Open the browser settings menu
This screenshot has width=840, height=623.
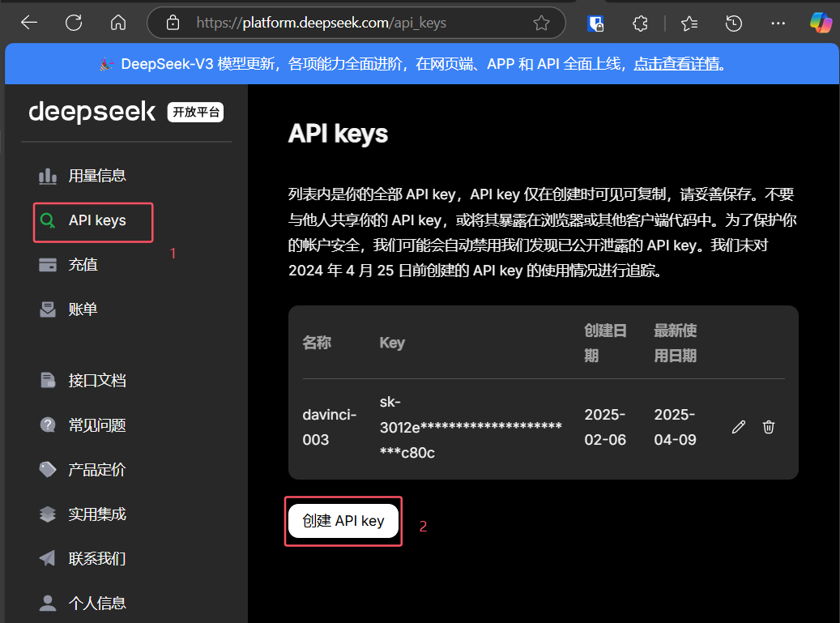(x=778, y=23)
